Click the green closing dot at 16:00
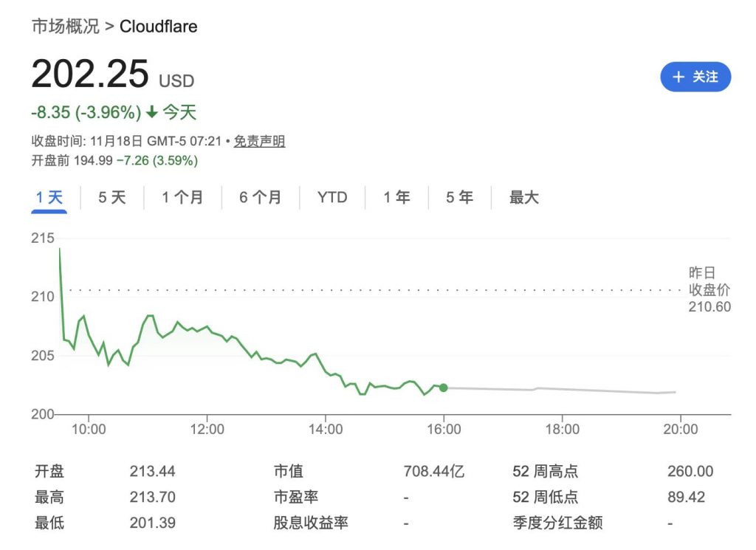Viewport: 756px width, 550px height. pos(443,388)
